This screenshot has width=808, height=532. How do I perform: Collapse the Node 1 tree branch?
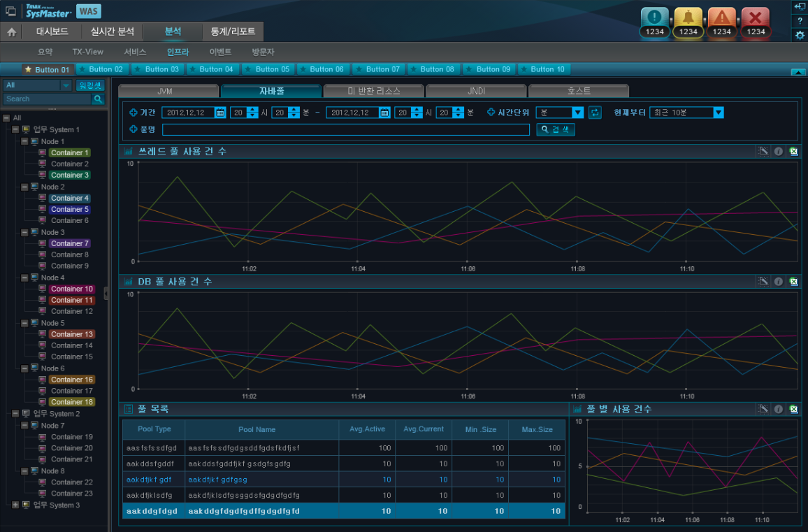click(x=24, y=141)
